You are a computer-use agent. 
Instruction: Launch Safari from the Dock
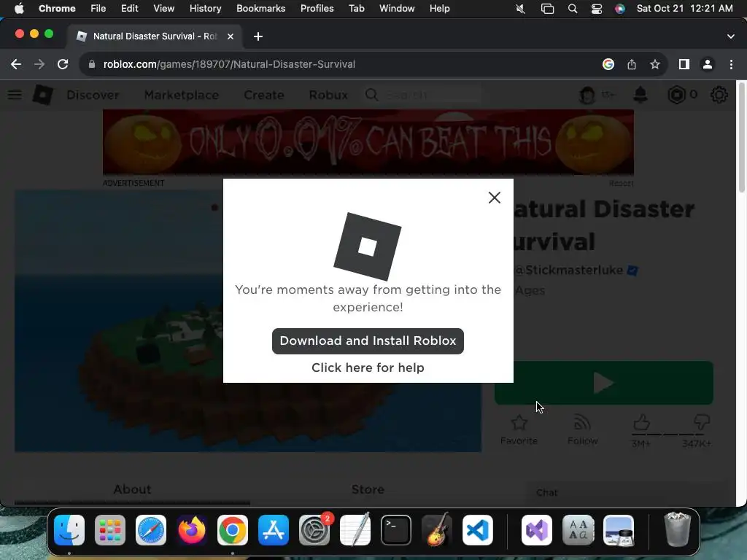(151, 530)
